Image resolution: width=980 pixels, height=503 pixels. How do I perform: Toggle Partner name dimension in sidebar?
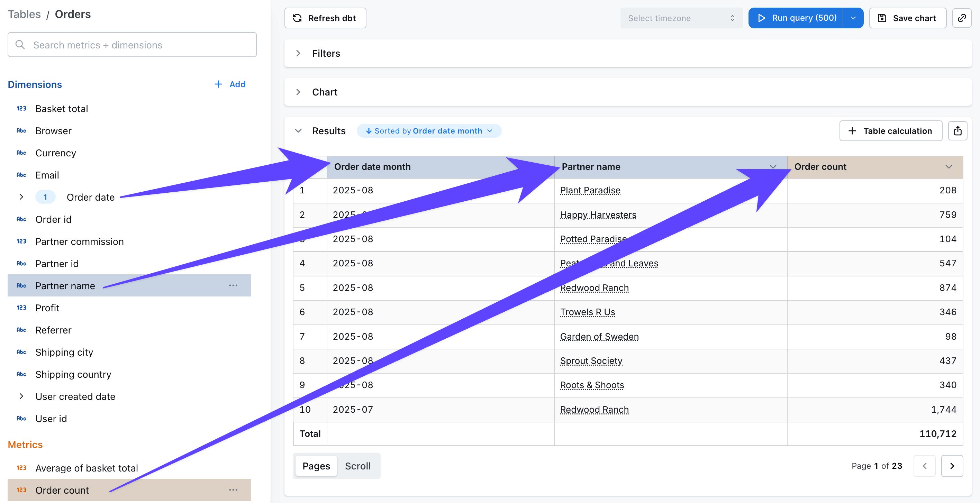(65, 285)
